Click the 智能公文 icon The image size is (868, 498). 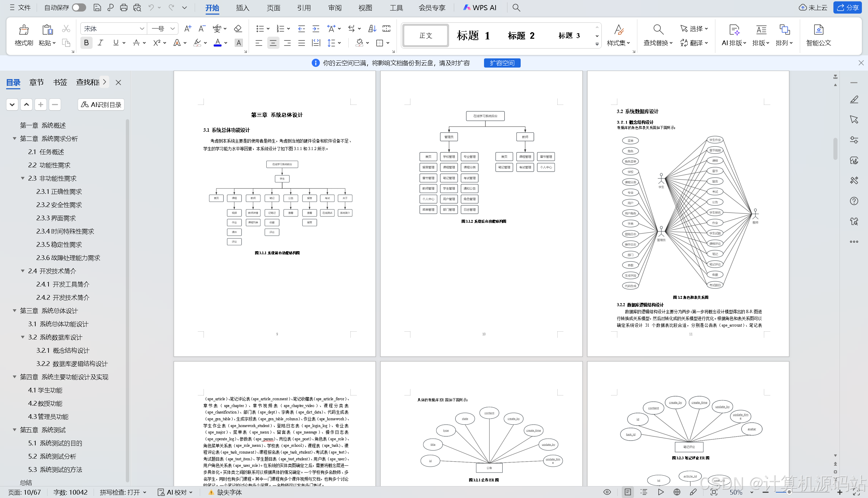pyautogui.click(x=818, y=30)
